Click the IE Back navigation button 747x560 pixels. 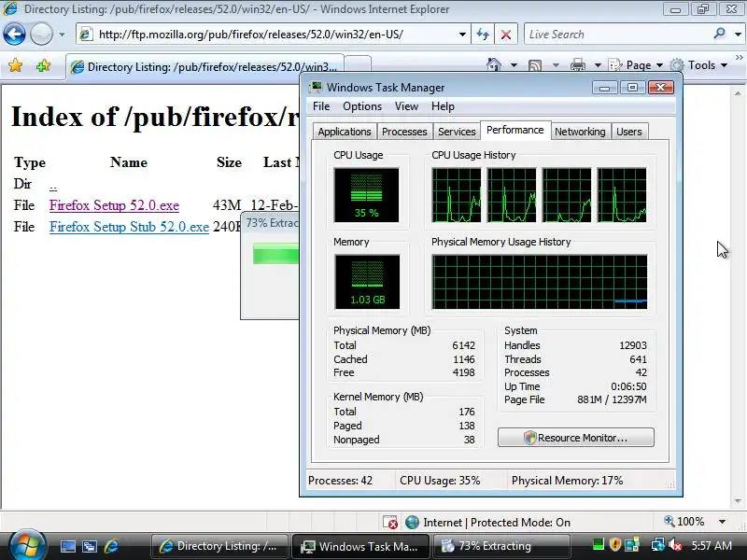[14, 35]
